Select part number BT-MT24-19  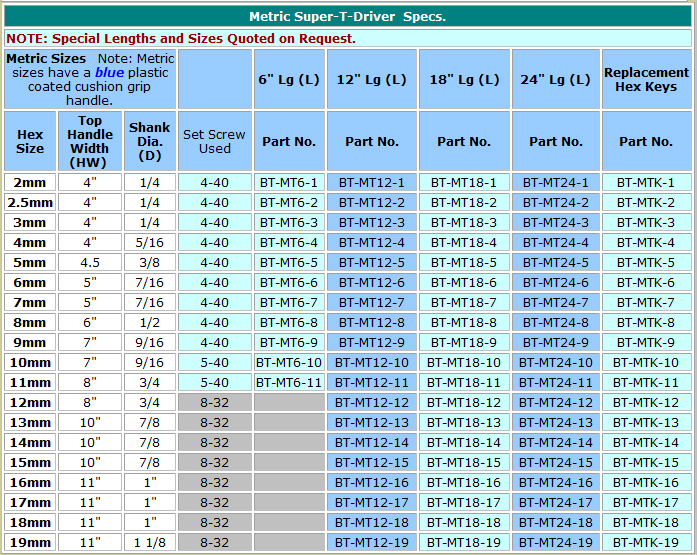pos(556,542)
